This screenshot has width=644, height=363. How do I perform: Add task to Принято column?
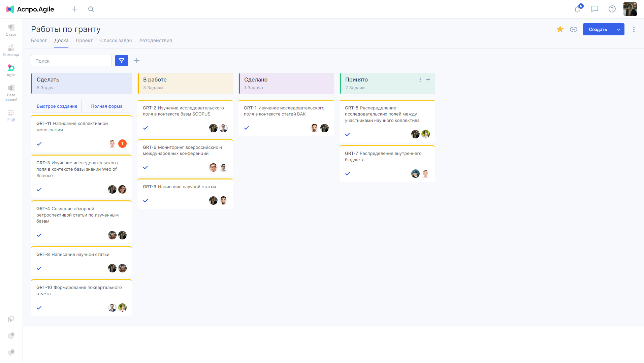click(x=428, y=80)
